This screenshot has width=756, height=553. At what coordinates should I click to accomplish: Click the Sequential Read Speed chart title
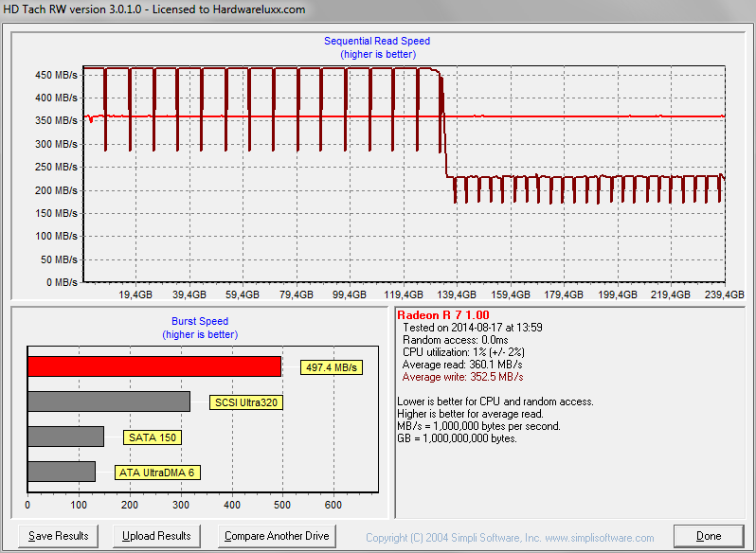377,41
